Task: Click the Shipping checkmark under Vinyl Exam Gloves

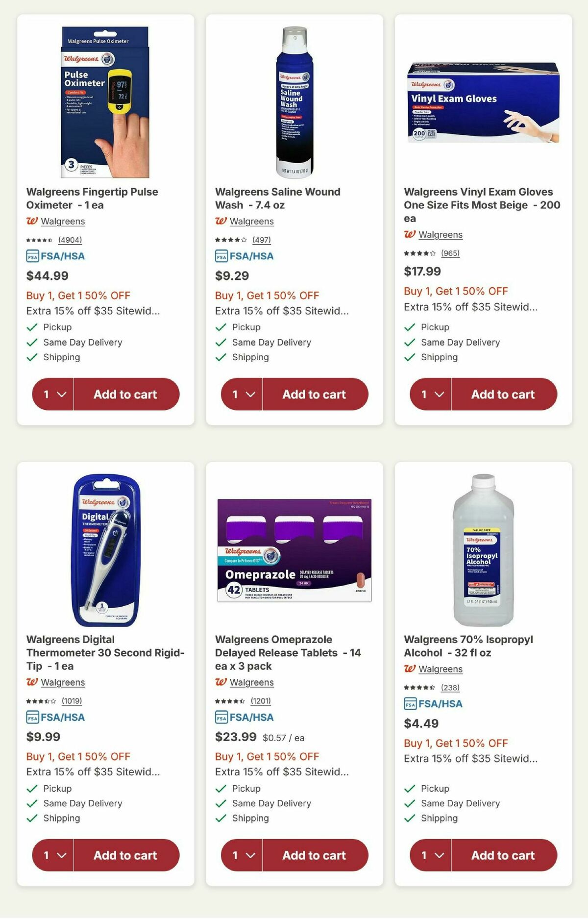Action: 409,357
